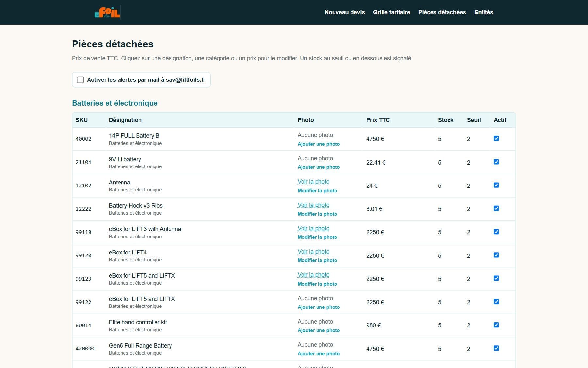View photo of Battery Hook v3 Ribs
Viewport: 588px width, 368px height.
pos(313,205)
